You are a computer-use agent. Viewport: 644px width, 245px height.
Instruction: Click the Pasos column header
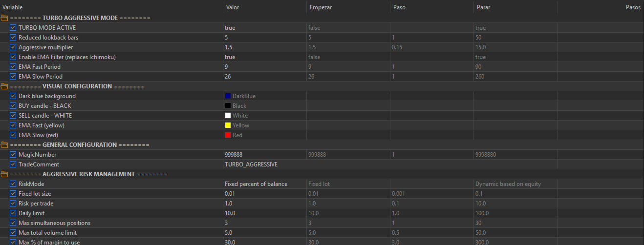point(601,7)
